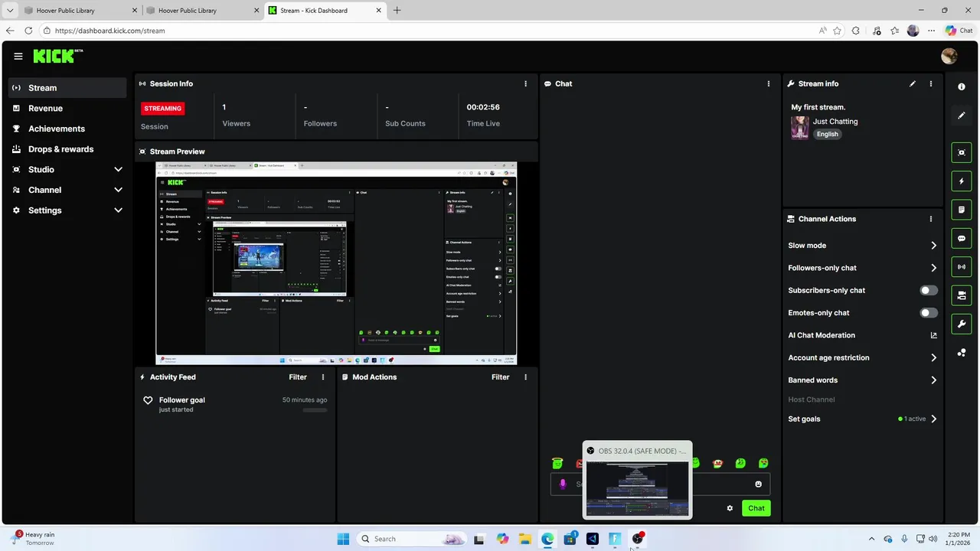Open Session Info three-dot options
980x551 pixels.
point(525,83)
